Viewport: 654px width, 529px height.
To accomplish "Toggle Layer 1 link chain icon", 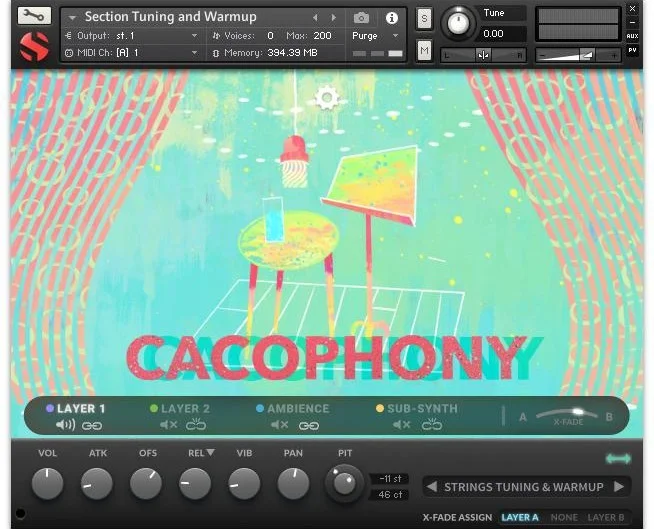I will (x=92, y=426).
